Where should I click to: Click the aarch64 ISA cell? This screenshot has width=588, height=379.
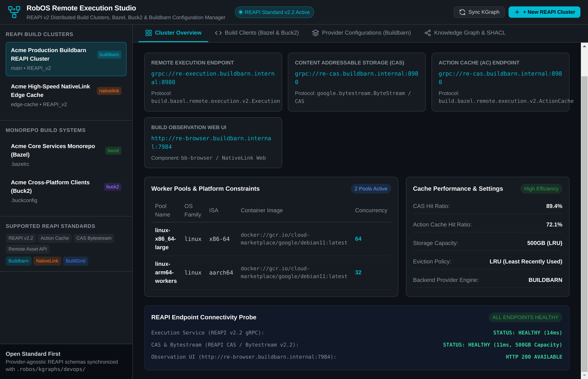221,273
